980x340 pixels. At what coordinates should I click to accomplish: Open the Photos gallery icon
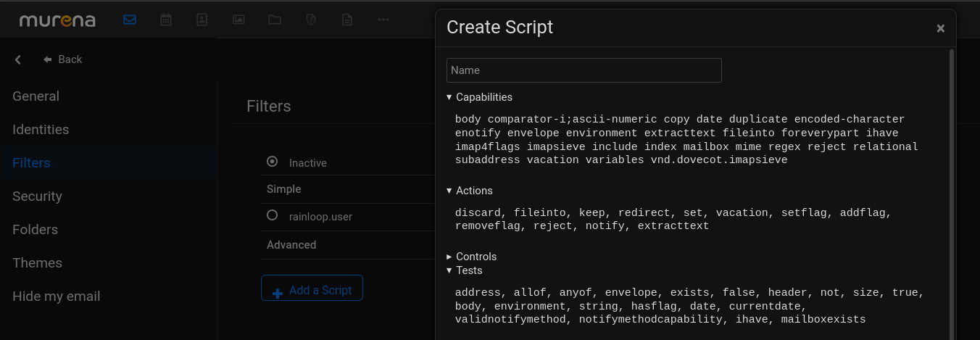click(x=238, y=20)
